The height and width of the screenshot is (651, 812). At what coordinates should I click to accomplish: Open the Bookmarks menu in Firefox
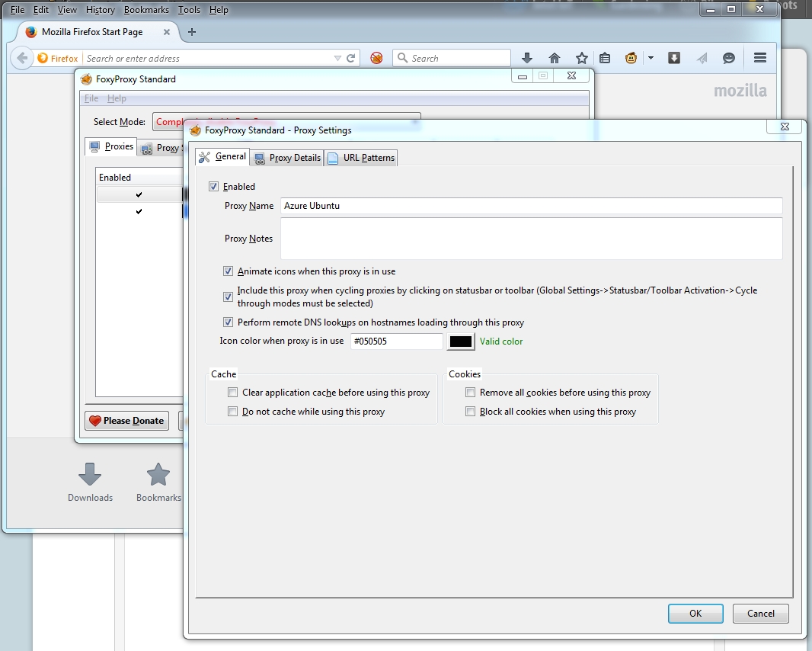pos(145,9)
